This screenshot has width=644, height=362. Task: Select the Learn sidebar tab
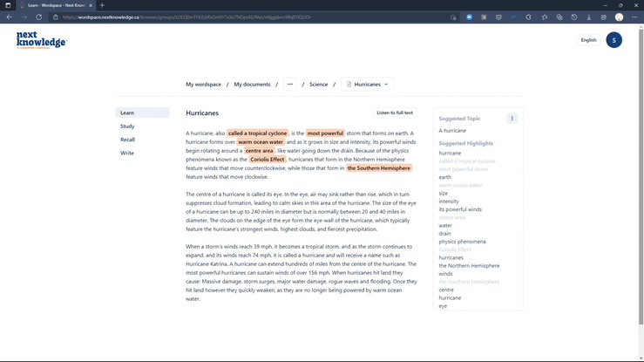(143, 113)
